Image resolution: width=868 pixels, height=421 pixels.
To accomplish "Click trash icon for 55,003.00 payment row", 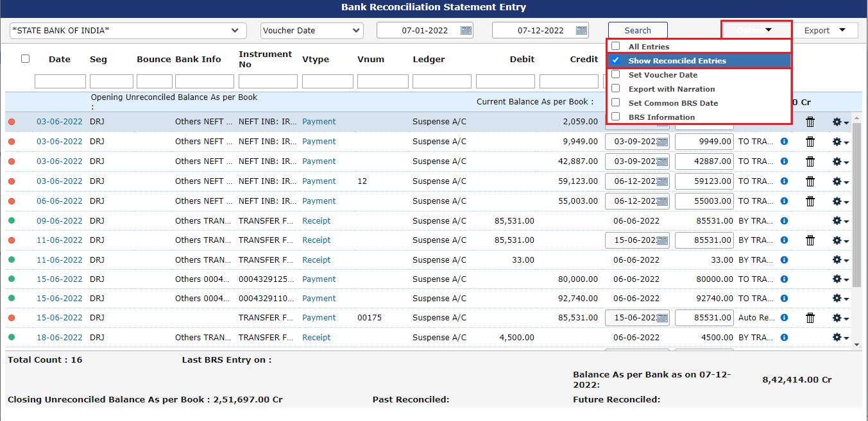I will (x=810, y=201).
